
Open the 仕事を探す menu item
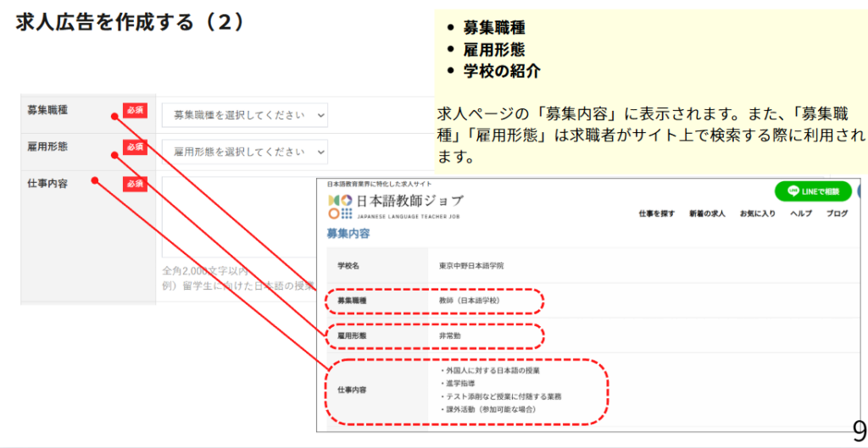pyautogui.click(x=656, y=213)
